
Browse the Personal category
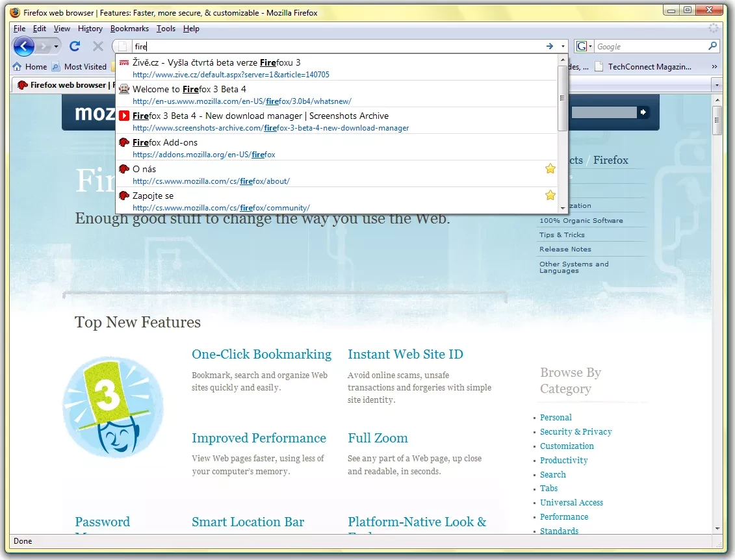(x=556, y=418)
